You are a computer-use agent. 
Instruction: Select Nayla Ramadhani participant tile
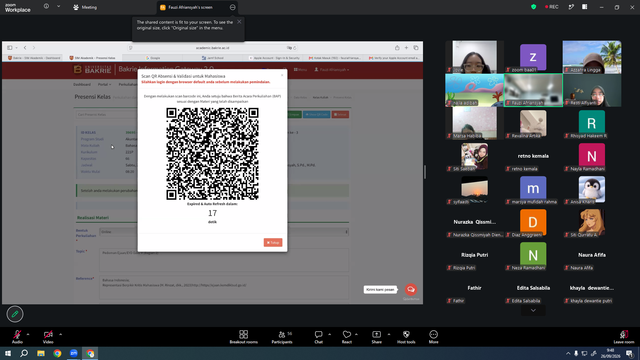tap(592, 156)
